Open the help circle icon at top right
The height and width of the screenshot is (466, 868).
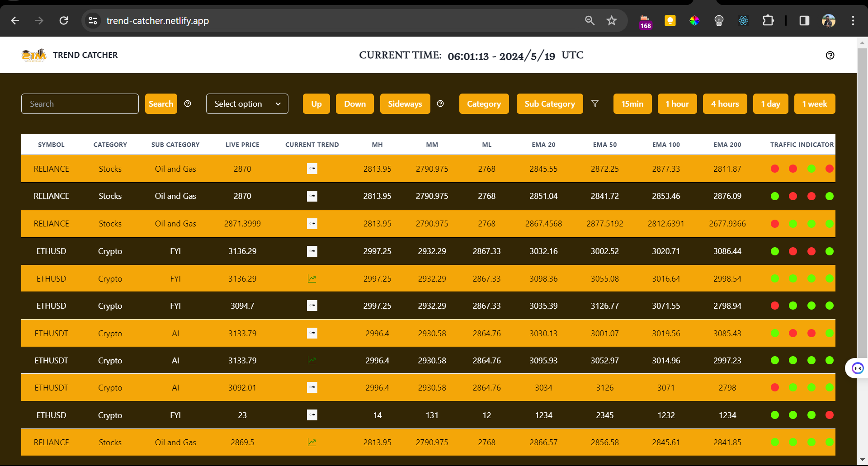click(830, 55)
